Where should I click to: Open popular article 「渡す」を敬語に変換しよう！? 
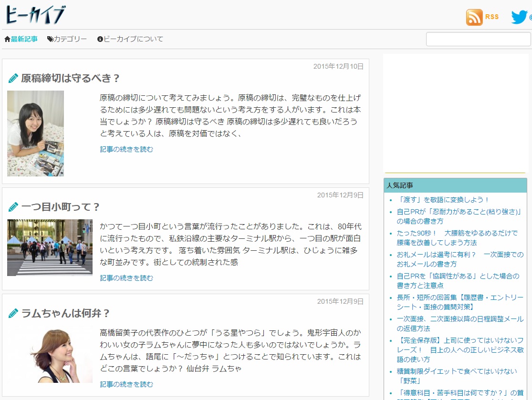point(443,200)
